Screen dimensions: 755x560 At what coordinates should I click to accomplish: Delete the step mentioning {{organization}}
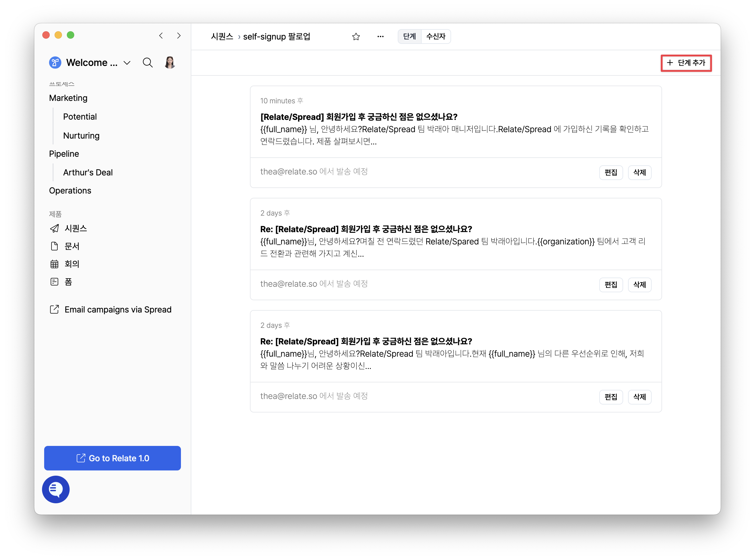click(640, 285)
